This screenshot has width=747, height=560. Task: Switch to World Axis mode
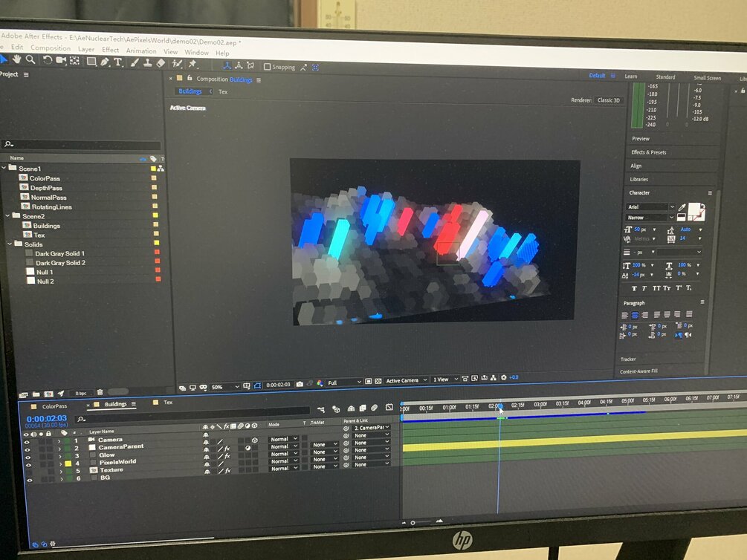coord(239,65)
